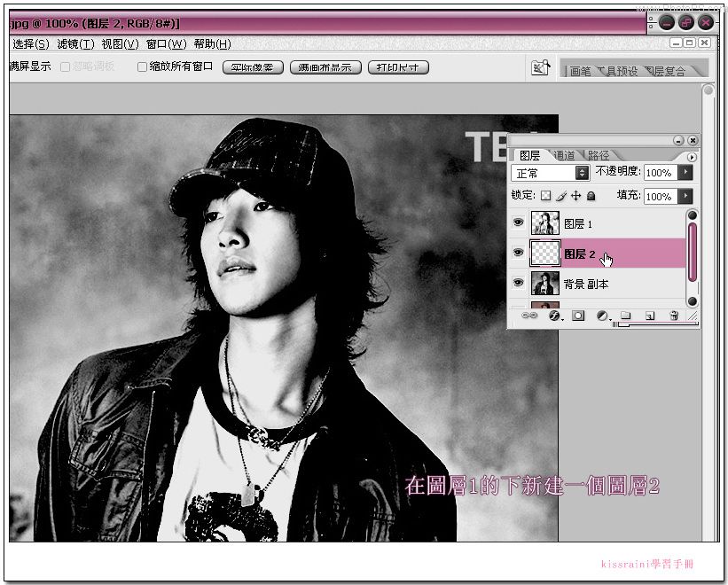728x585 pixels.
Task: Restore the document window in menu bar
Action: pos(690,43)
